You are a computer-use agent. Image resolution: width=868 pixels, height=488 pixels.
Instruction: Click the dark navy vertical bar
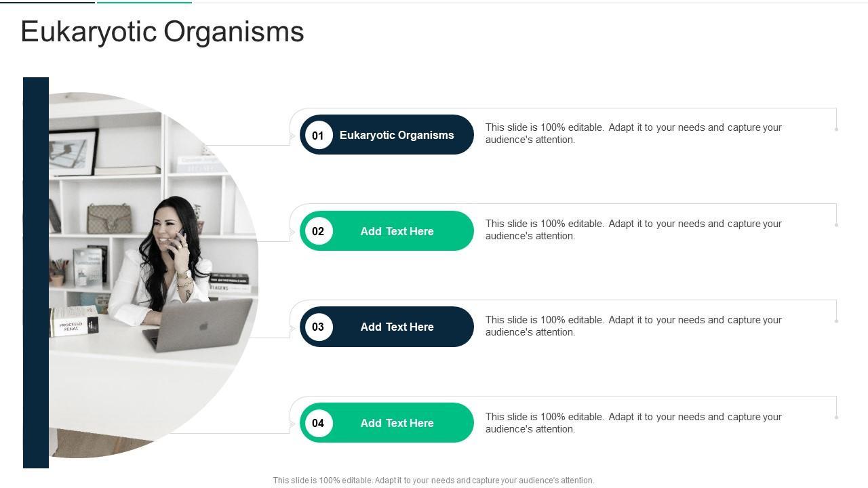[36, 272]
